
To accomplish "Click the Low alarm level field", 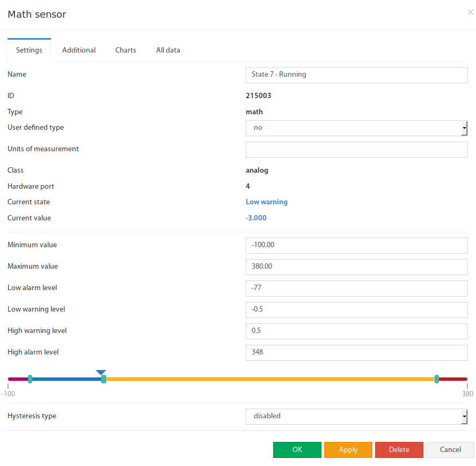I will pyautogui.click(x=357, y=289).
